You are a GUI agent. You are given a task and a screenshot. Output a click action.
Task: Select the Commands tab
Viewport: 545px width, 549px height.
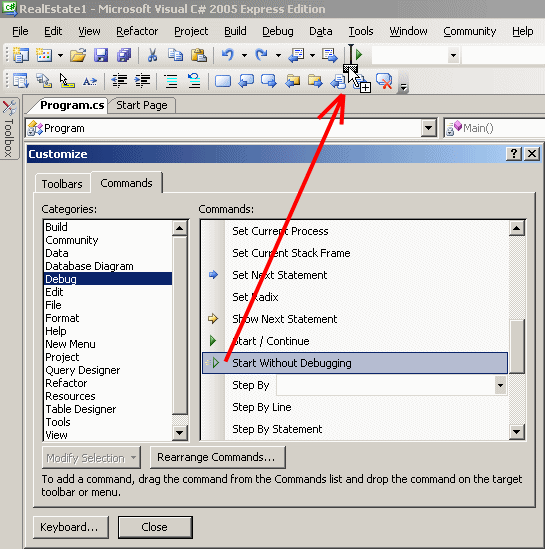(126, 183)
